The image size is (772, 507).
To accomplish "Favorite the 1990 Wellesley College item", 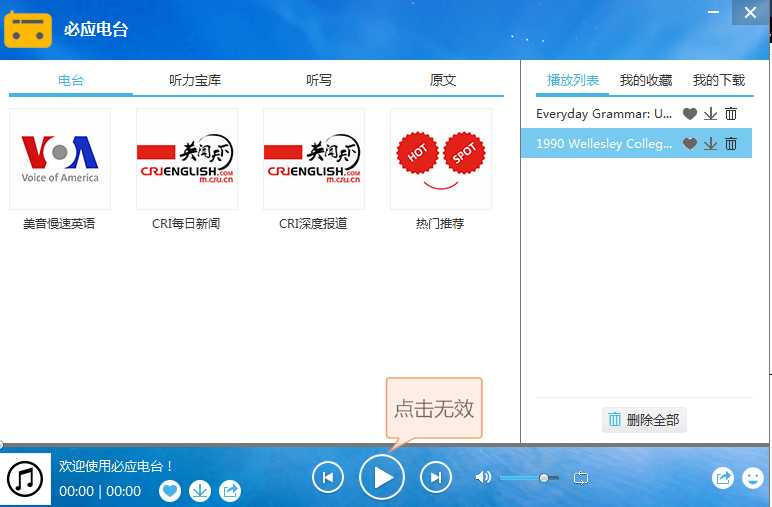I will pos(690,143).
